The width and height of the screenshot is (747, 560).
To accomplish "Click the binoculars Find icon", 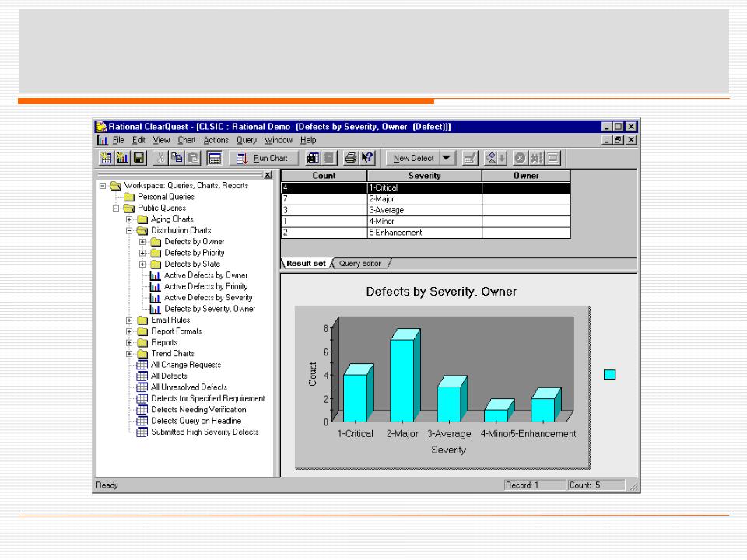I will 313,158.
